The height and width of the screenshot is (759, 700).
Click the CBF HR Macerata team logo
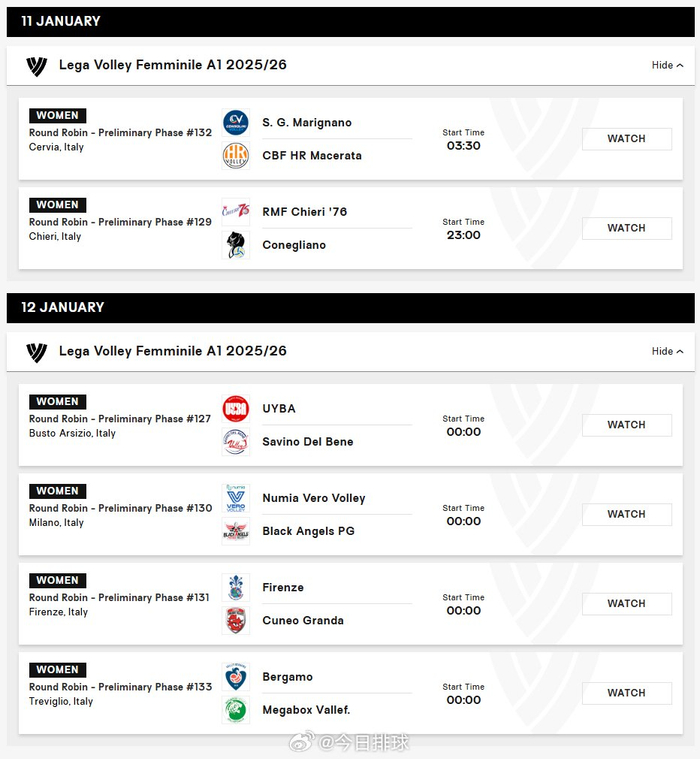pos(236,156)
